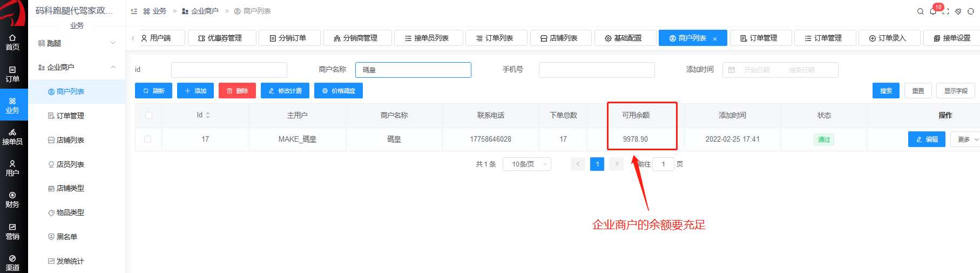Click the 修改计费 button
This screenshot has height=273, width=980.
tap(285, 91)
